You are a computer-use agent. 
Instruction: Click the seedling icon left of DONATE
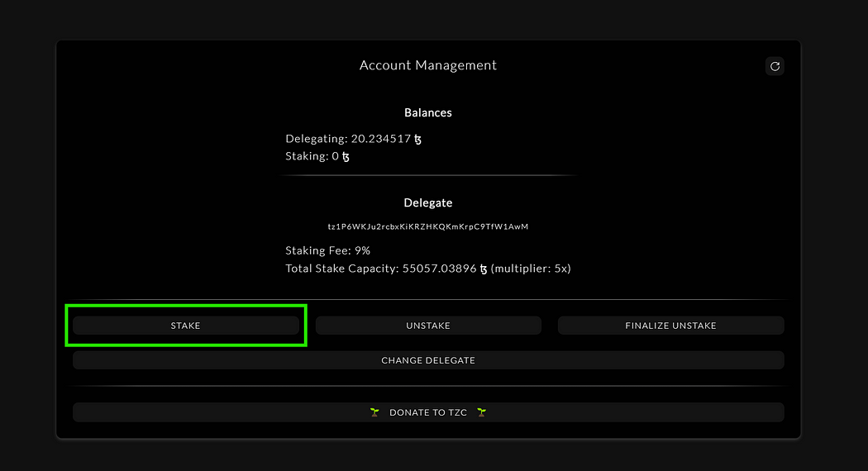[374, 412]
